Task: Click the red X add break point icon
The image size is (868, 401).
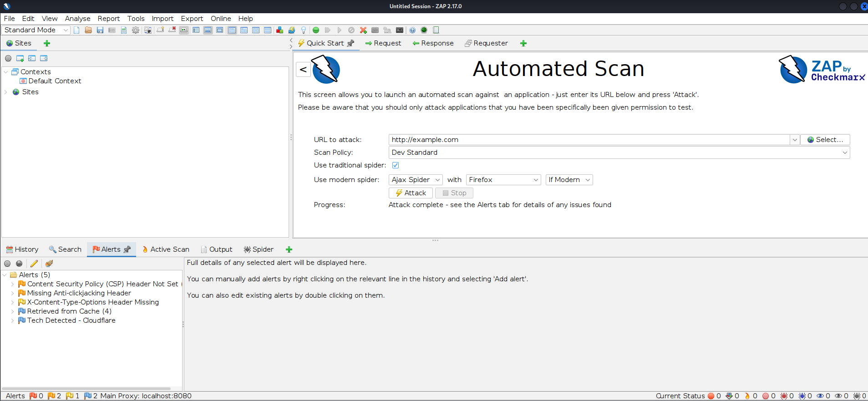Action: [x=363, y=30]
